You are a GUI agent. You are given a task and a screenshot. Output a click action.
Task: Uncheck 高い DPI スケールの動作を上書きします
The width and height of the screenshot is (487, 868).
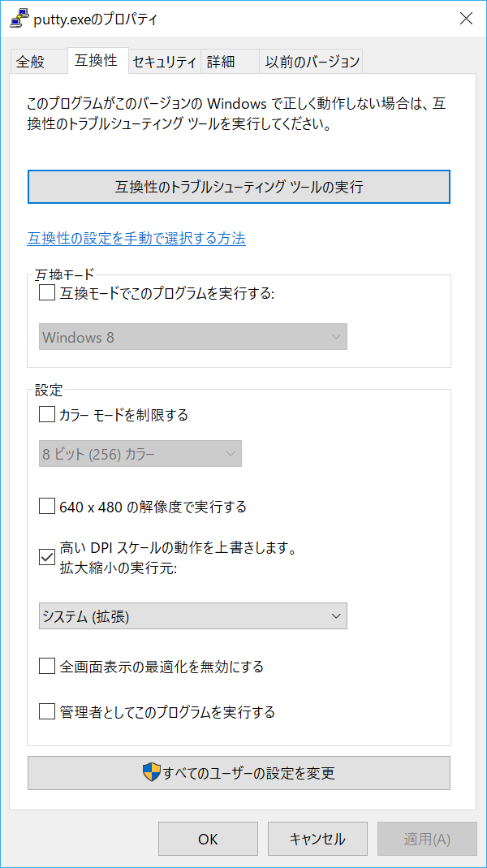[46, 557]
